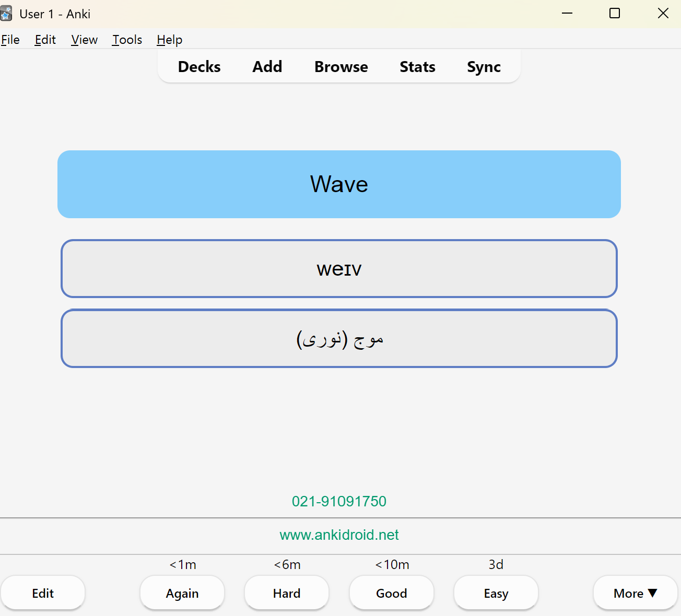
Task: Click the Anki app icon in title bar
Action: coord(6,14)
